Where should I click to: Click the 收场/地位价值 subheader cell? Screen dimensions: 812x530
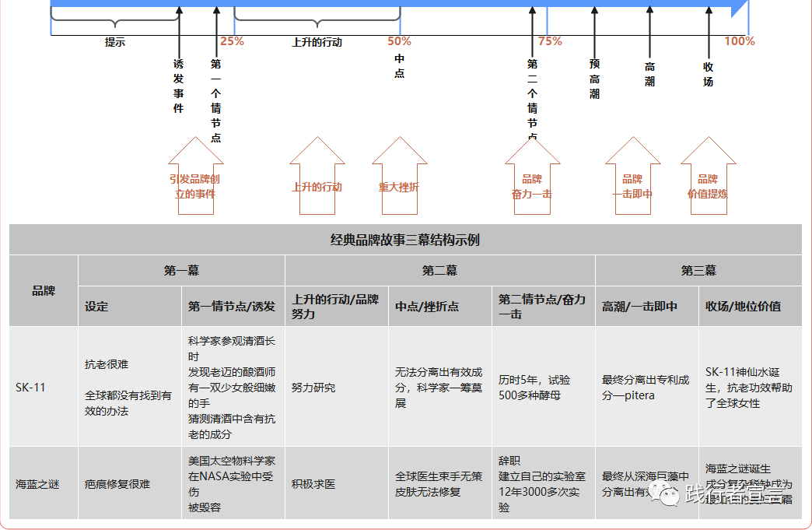(750, 306)
